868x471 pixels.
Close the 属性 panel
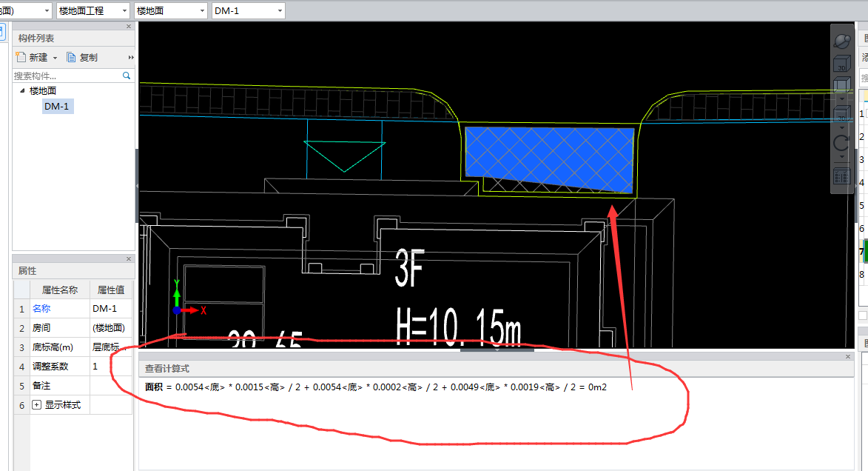coord(129,258)
